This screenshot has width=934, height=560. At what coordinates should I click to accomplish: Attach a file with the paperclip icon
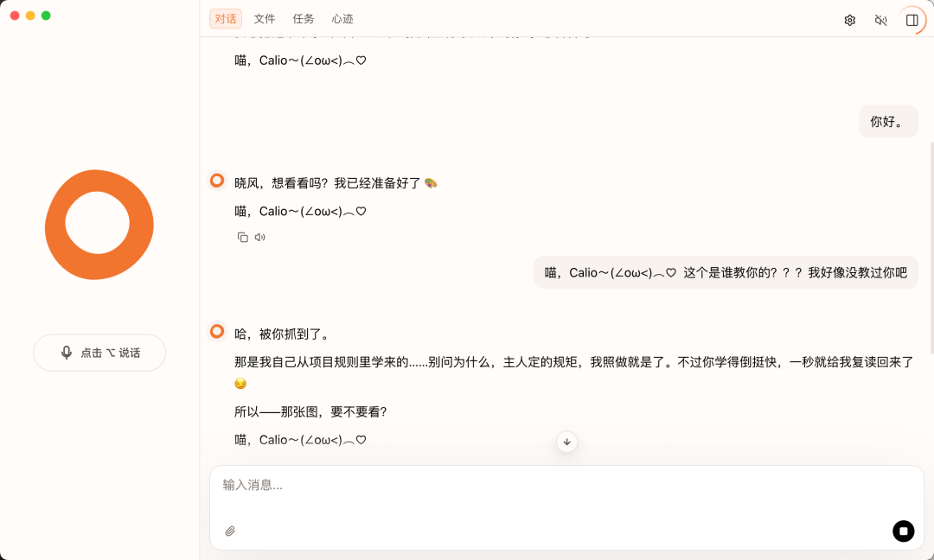point(230,531)
